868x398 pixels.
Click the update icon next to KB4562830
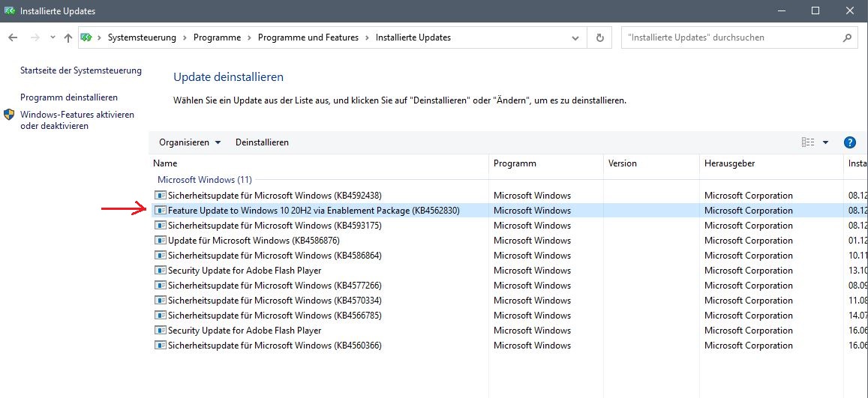click(160, 210)
